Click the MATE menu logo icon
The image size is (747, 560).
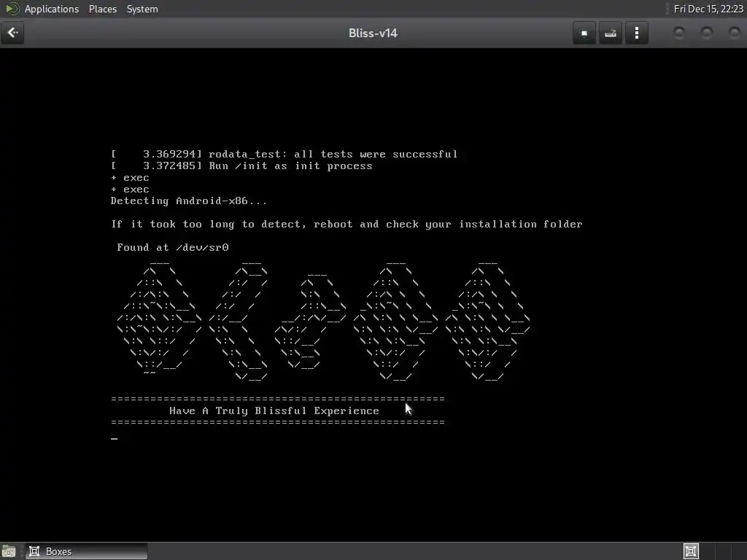pyautogui.click(x=12, y=9)
